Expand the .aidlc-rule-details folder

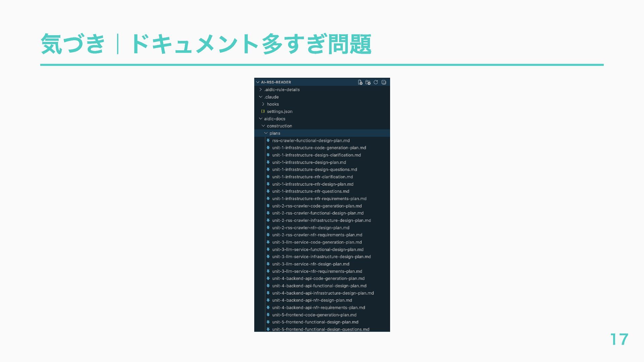261,89
